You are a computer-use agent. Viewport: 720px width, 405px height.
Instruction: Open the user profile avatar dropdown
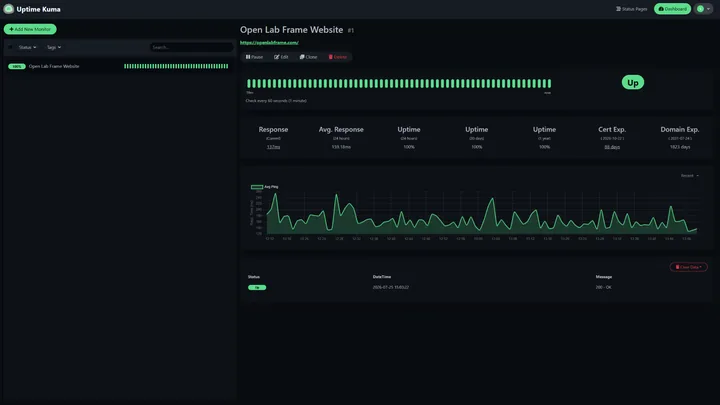click(x=703, y=9)
